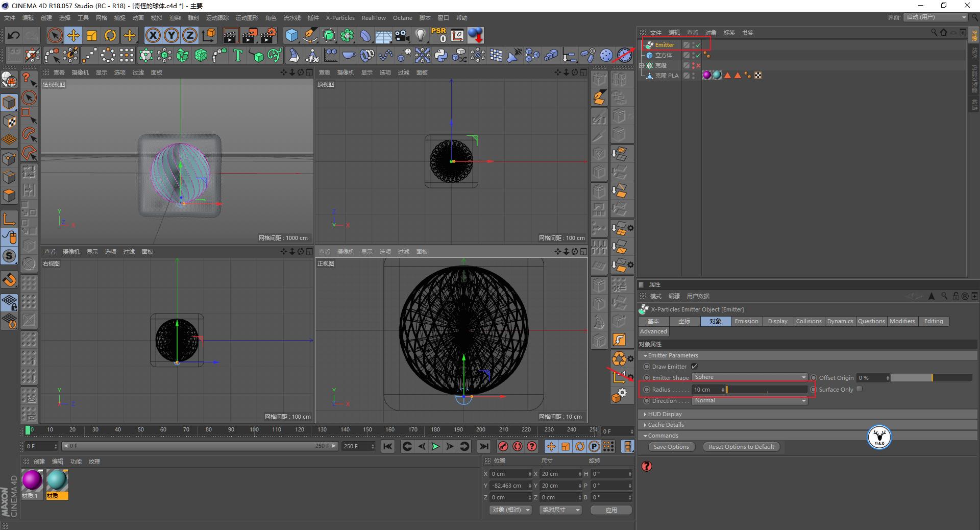Open the Cube primitive icon

(291, 35)
